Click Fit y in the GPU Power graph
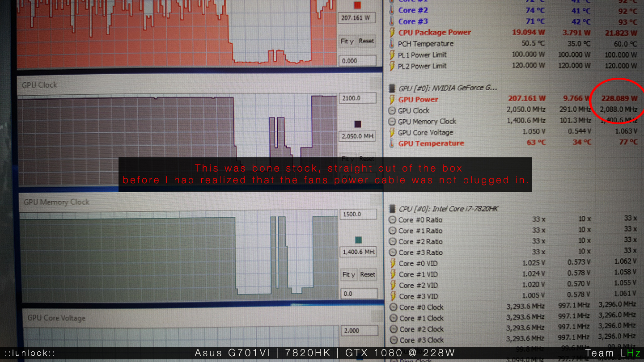Viewport: 644px width, 362px height. click(347, 41)
